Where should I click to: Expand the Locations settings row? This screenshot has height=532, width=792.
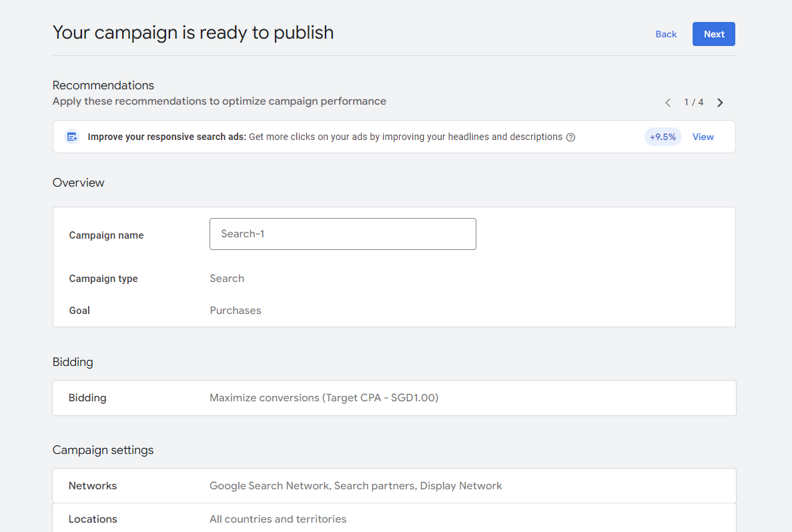click(x=394, y=519)
